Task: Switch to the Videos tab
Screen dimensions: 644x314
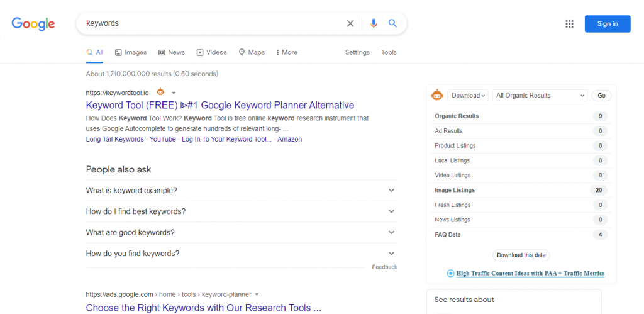Action: click(x=211, y=53)
